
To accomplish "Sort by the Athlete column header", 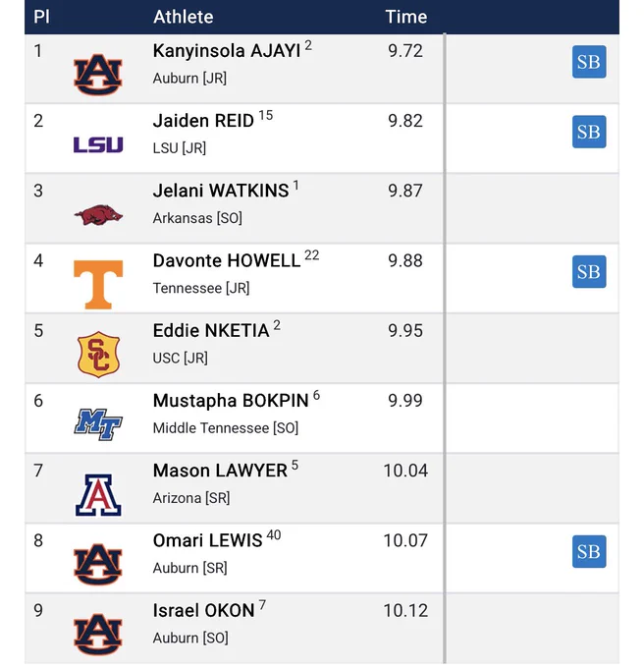I will [x=183, y=17].
